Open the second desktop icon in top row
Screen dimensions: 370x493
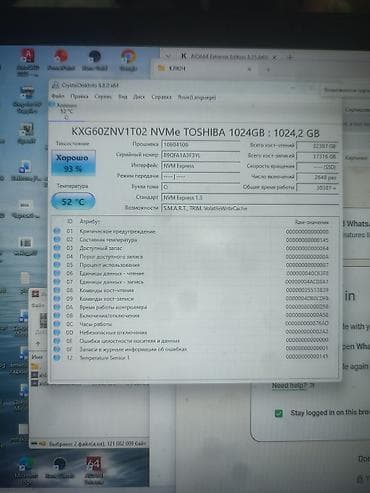tap(61, 59)
